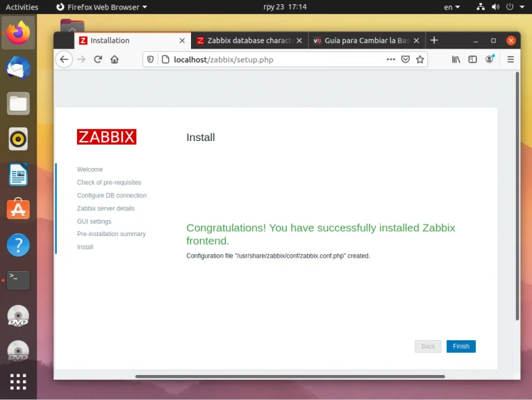Click the Finish button
The height and width of the screenshot is (400, 532).
(x=460, y=347)
